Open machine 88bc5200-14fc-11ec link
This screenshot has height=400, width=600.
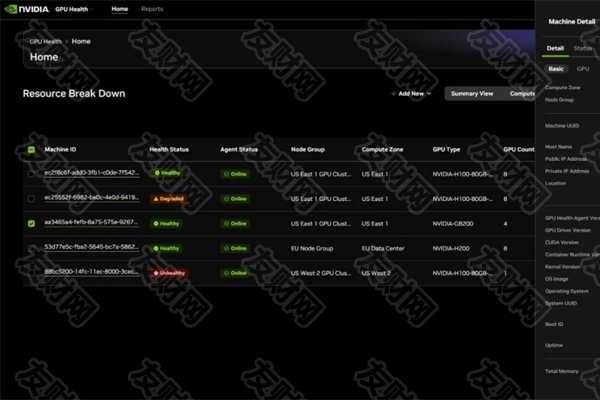coord(91,272)
